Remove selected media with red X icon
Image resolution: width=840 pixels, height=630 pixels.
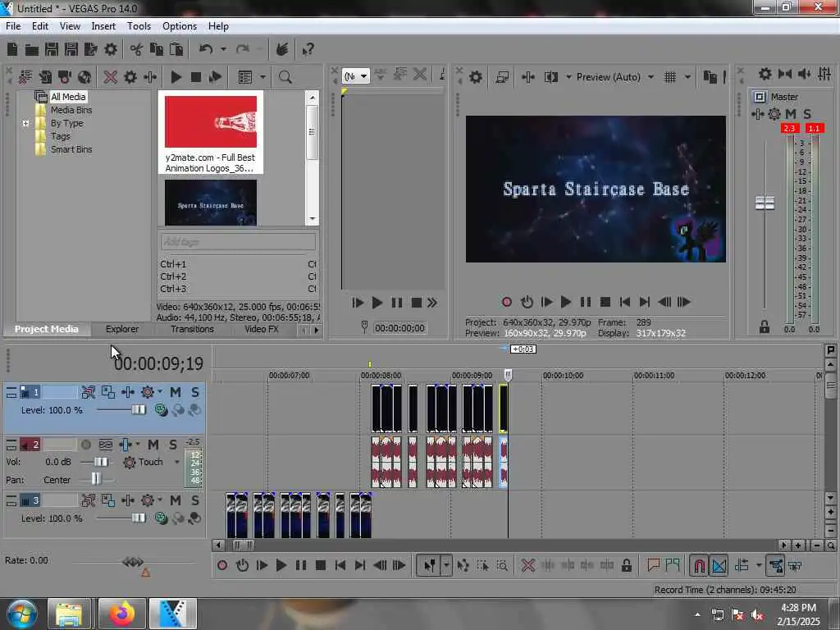[x=111, y=77]
